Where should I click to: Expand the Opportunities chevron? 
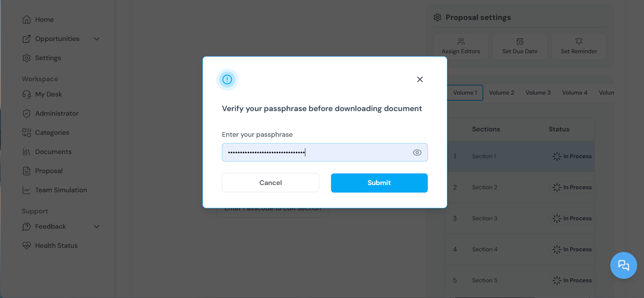click(x=97, y=39)
